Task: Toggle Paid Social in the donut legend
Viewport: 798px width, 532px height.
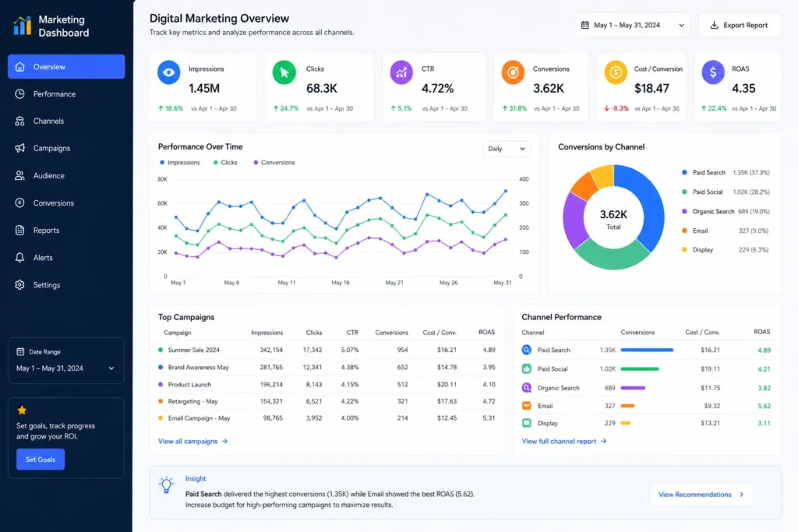Action: [x=702, y=192]
